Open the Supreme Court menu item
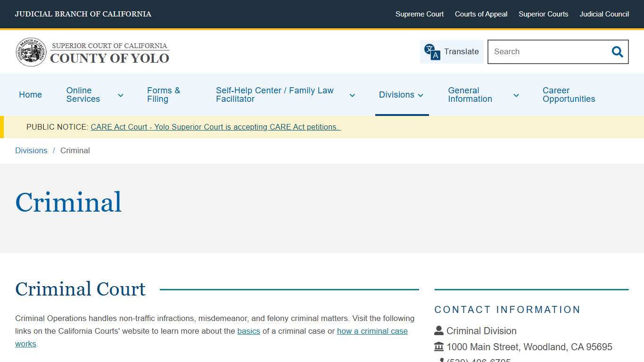Viewport: 644px width, 362px height. tap(419, 14)
